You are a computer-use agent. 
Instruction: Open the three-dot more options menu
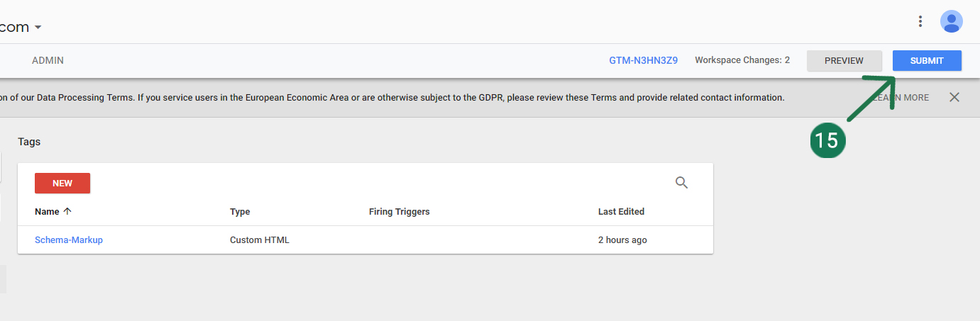(920, 21)
